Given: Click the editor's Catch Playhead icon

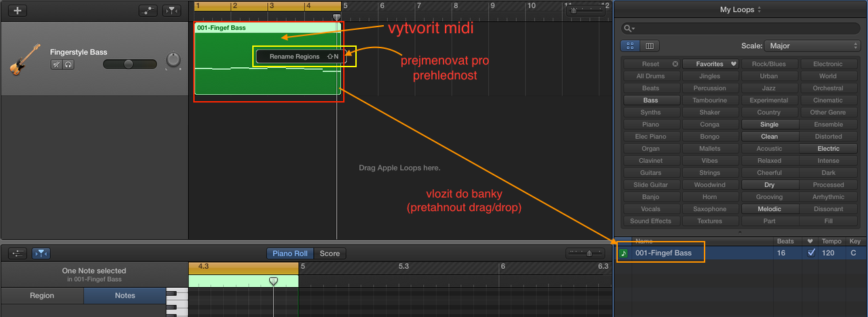Looking at the screenshot, I should click(41, 253).
